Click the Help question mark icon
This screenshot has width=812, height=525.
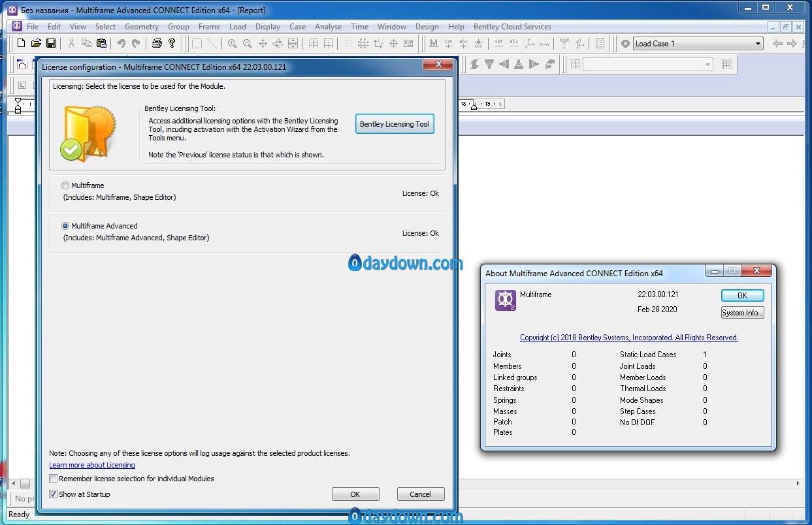pos(172,44)
